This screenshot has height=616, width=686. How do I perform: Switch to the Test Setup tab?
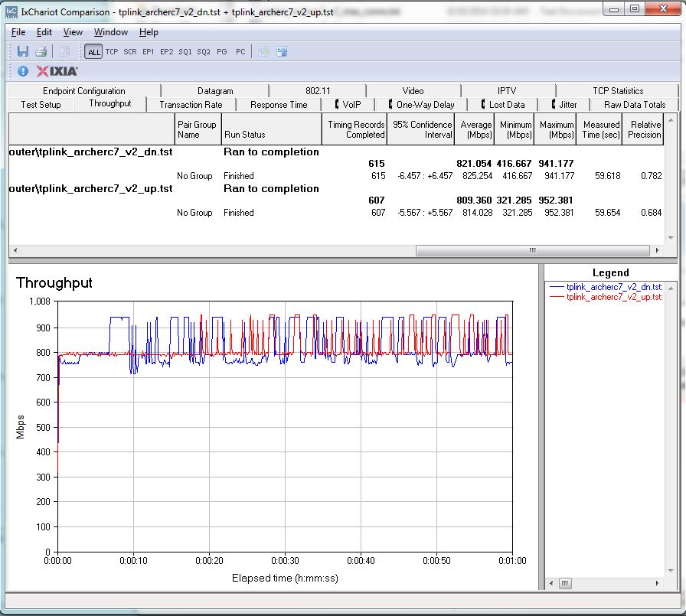point(41,105)
